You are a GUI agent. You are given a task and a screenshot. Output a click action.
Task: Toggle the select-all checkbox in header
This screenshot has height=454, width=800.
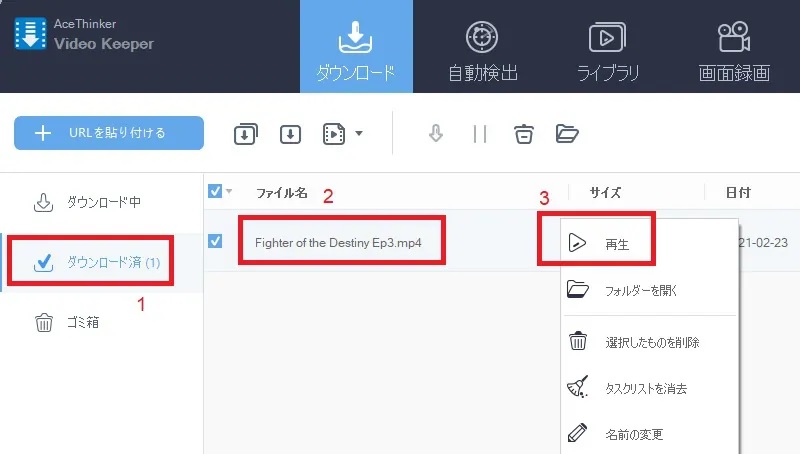[x=215, y=191]
